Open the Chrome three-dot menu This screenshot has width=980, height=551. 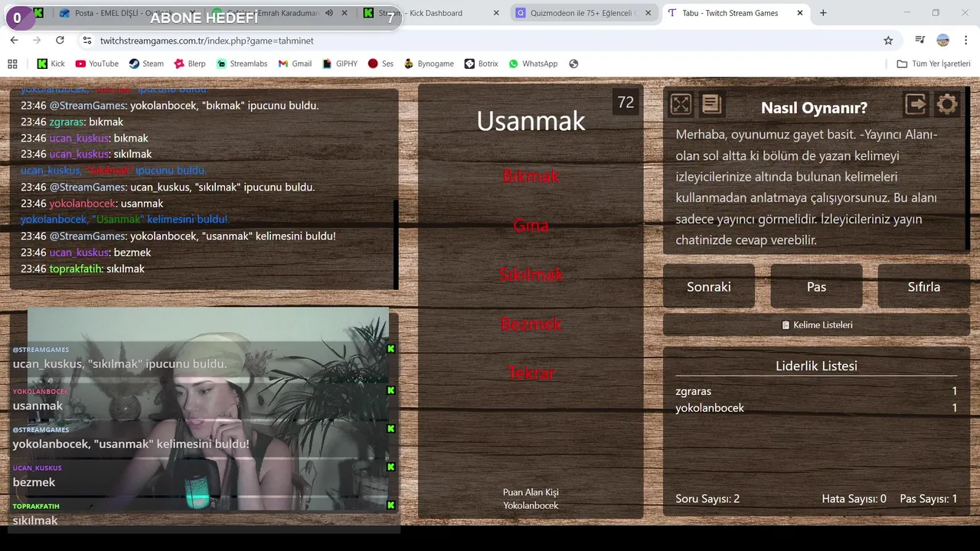point(966,41)
